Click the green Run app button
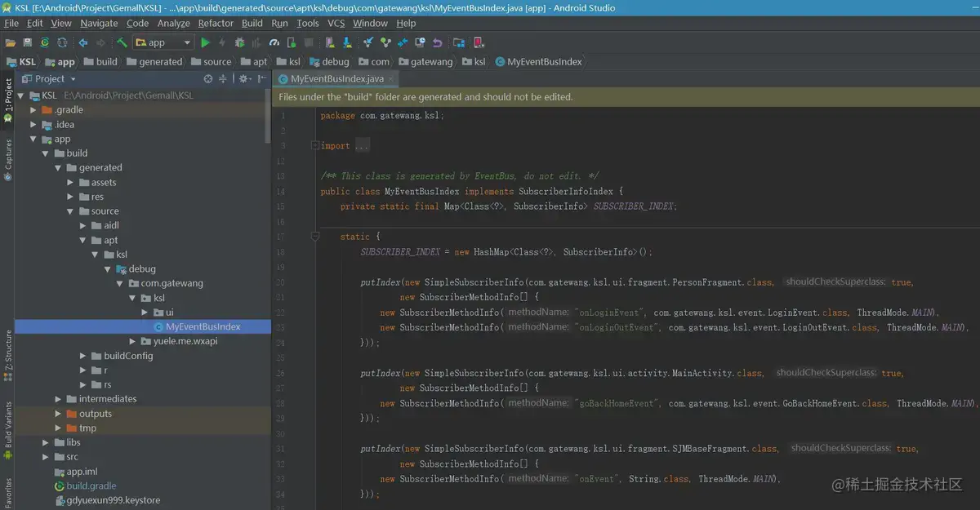This screenshot has width=980, height=510. click(205, 42)
